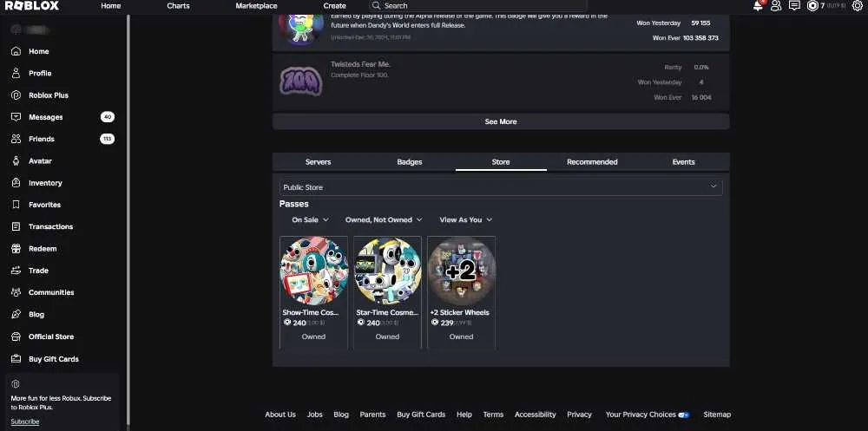Viewport: 868px width, 431px height.
Task: Expand the Public Store dropdown
Action: pos(501,187)
